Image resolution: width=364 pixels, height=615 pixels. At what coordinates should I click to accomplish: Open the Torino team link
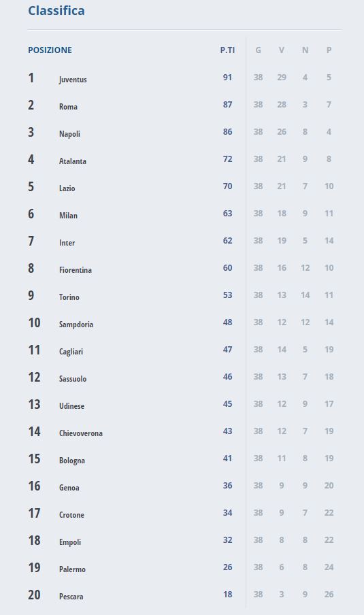(69, 297)
